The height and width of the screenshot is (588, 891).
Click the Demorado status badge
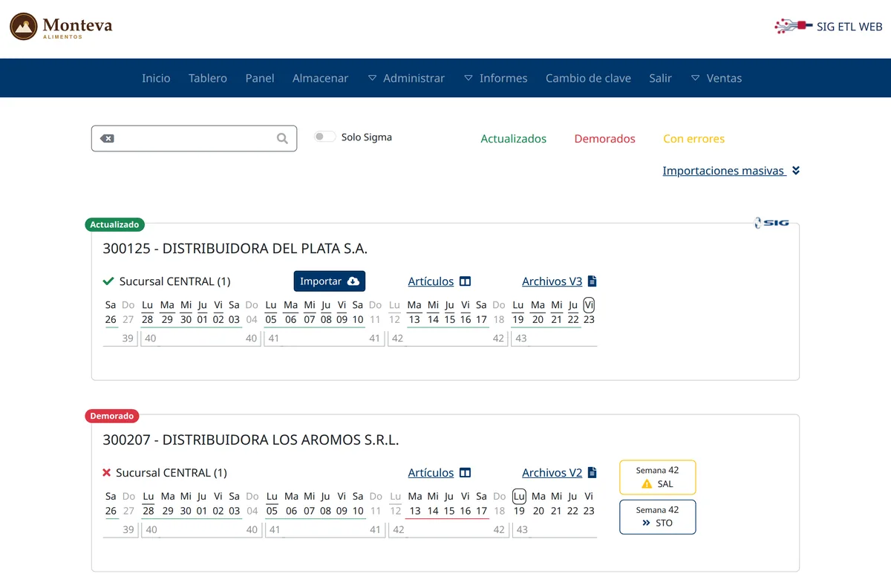(112, 416)
